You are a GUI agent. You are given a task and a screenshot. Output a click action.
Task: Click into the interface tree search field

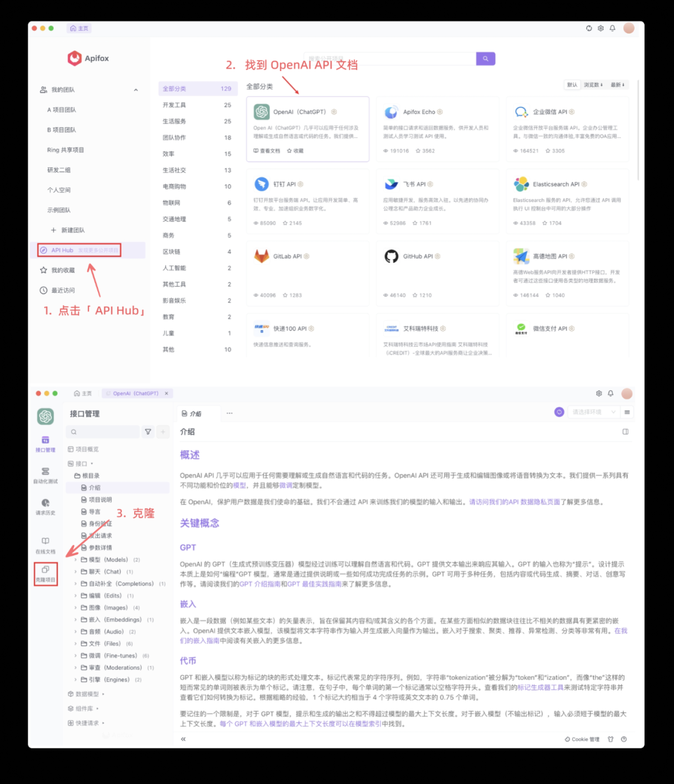pos(104,431)
